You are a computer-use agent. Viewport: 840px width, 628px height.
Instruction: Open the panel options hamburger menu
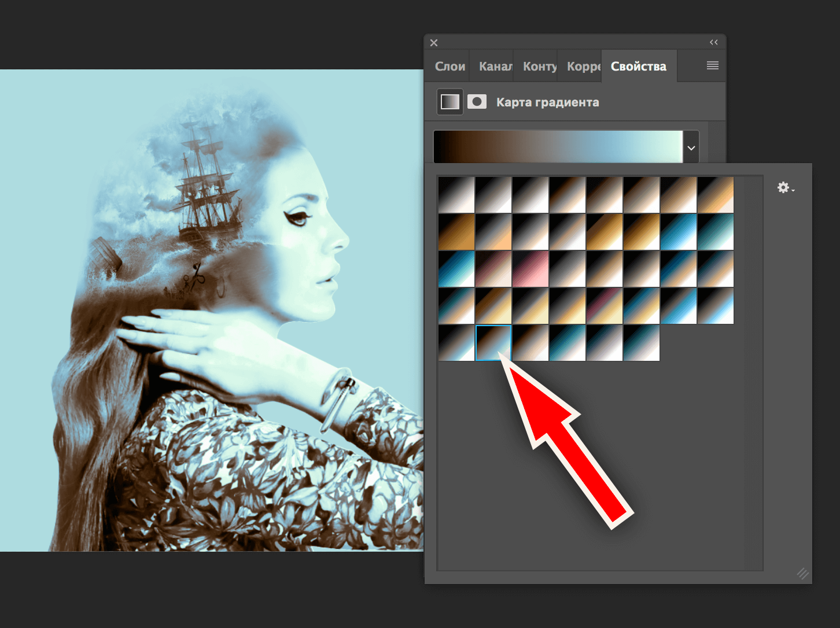[712, 66]
